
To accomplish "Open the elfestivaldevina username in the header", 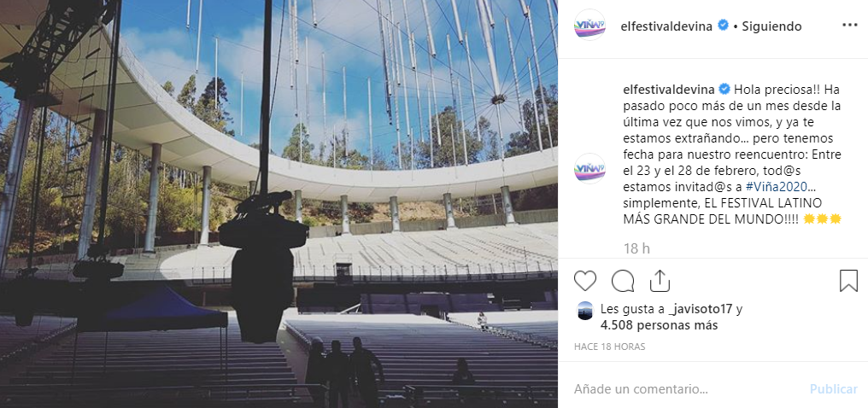I will (x=667, y=26).
